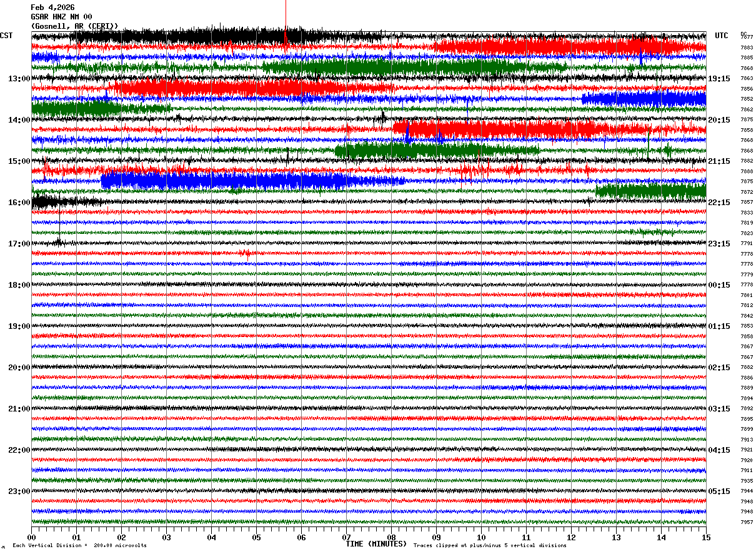Click the 01:15 UTC time label

point(719,326)
